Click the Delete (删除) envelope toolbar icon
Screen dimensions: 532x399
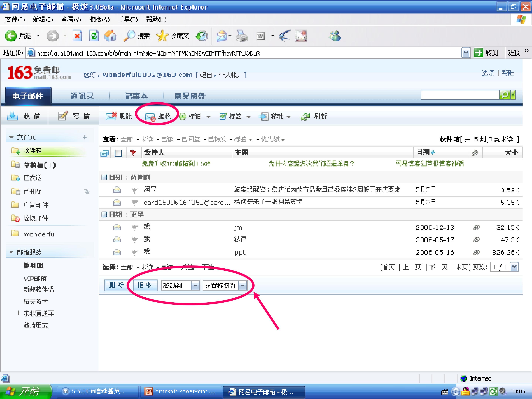(111, 116)
